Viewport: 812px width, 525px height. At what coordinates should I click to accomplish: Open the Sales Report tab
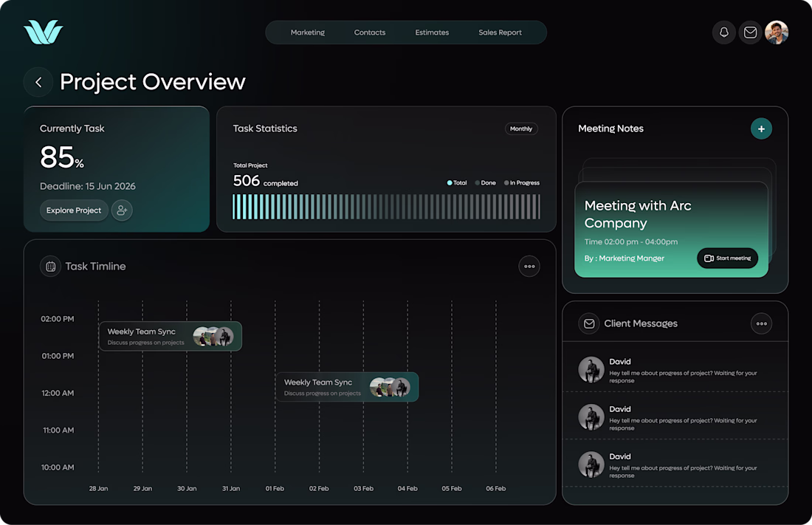tap(500, 32)
